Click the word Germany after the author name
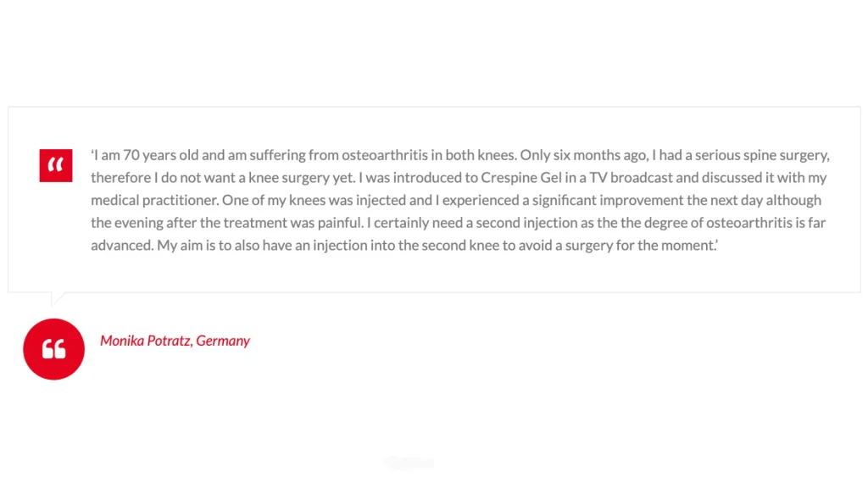The width and height of the screenshot is (868, 488). coord(223,341)
